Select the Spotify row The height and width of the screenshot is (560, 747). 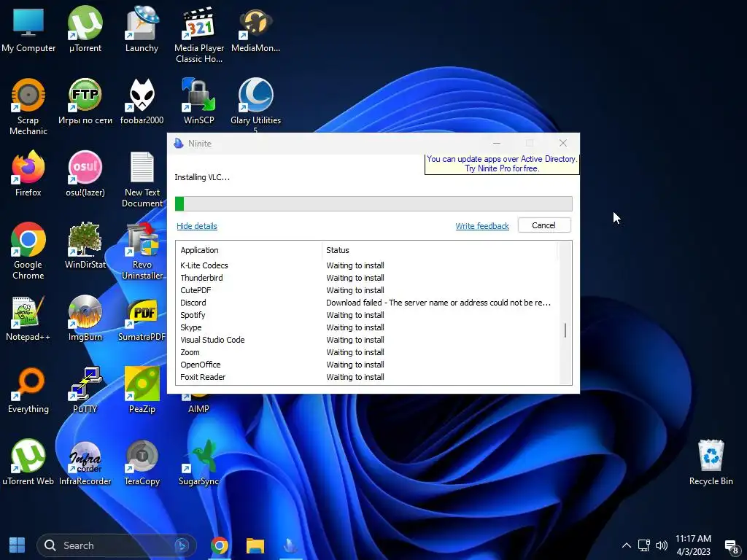[366, 315]
